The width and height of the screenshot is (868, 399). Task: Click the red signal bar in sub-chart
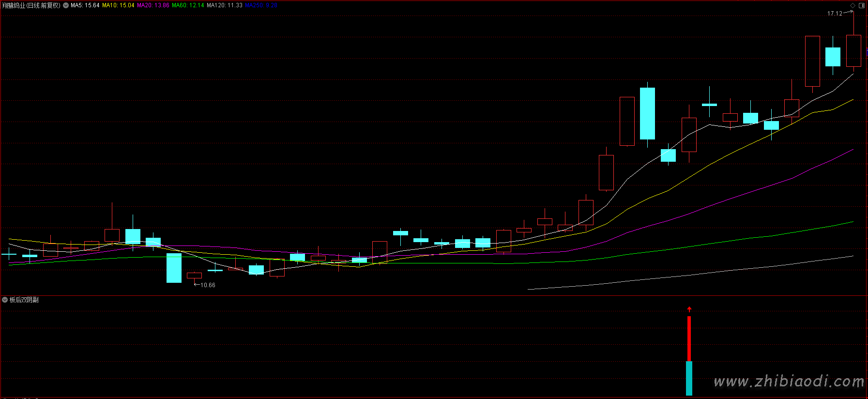point(689,338)
